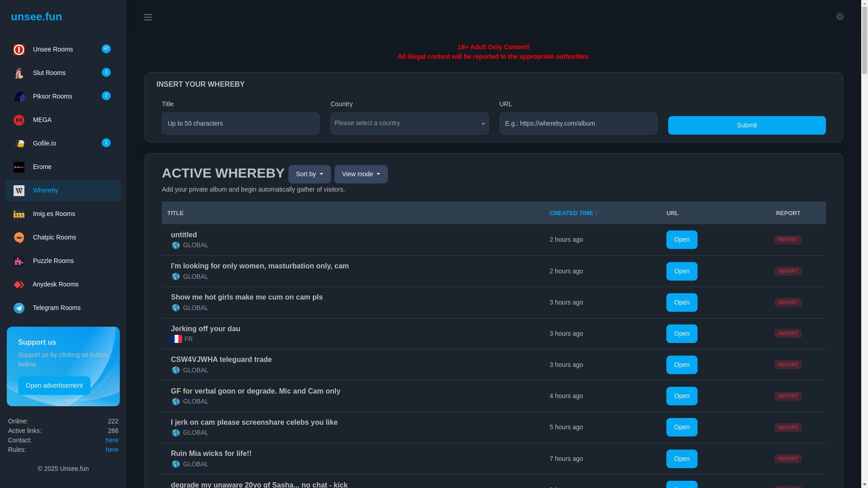Open the untitled room link
Image resolution: width=868 pixels, height=488 pixels.
tap(681, 239)
